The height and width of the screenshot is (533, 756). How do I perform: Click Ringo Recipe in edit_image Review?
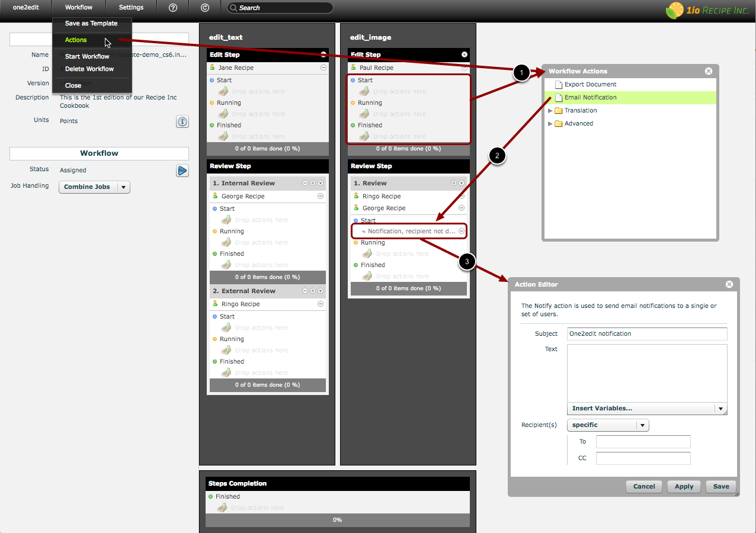(x=382, y=196)
